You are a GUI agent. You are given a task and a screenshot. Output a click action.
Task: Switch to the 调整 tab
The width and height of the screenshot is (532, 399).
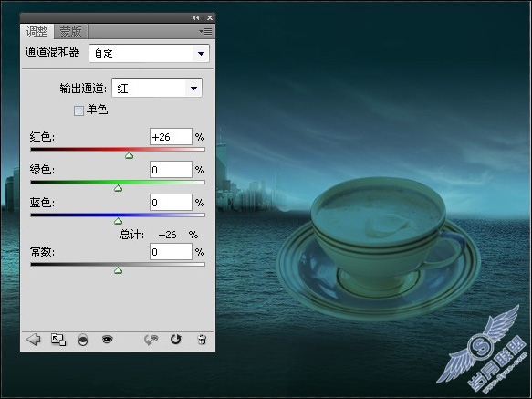pyautogui.click(x=37, y=32)
